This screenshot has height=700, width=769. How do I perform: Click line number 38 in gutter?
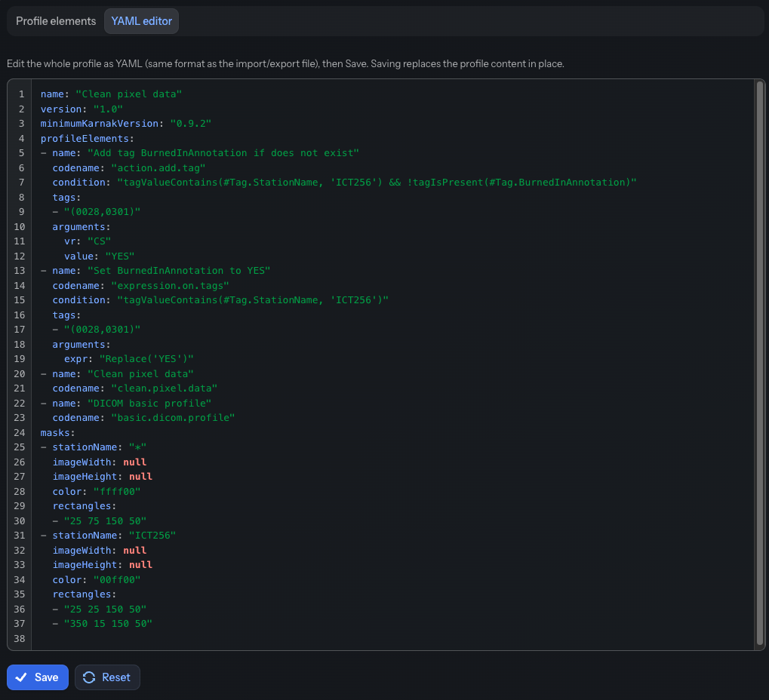pyautogui.click(x=19, y=638)
